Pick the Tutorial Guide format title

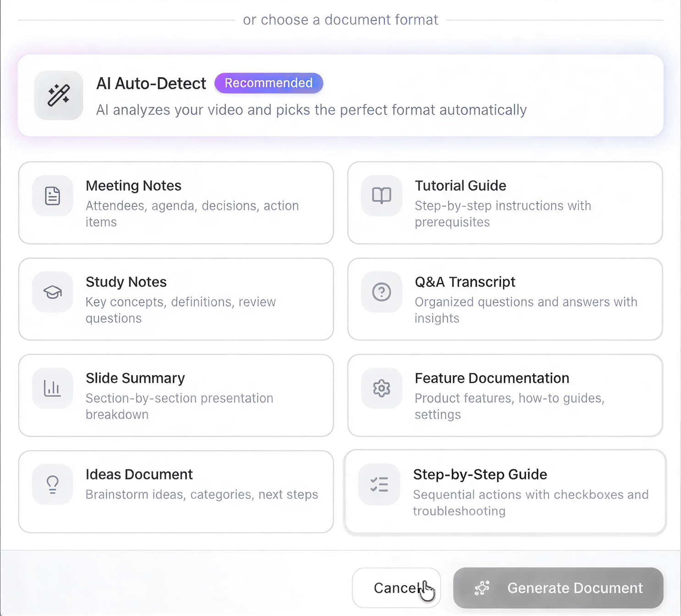(460, 186)
